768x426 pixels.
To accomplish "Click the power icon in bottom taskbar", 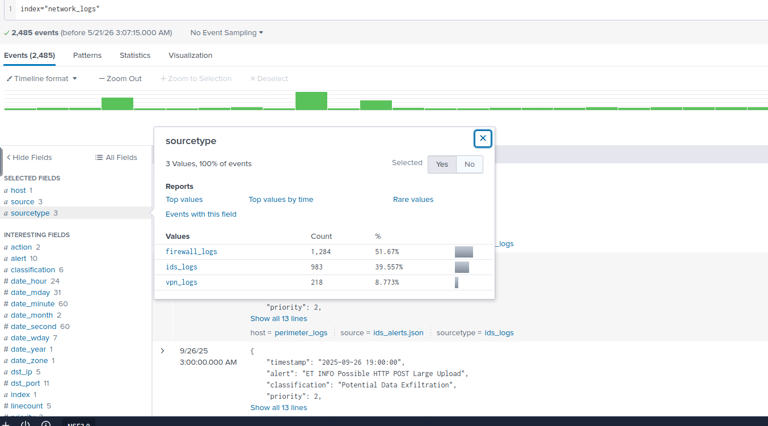I will point(25,424).
